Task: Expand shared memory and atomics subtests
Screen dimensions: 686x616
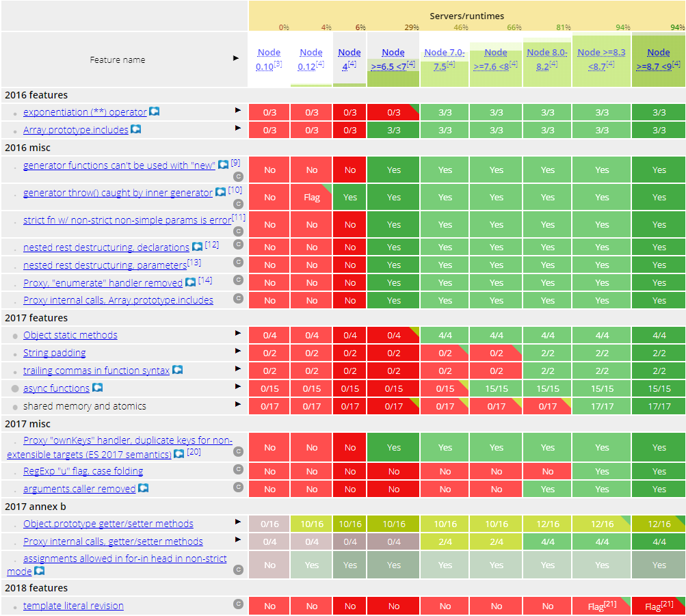Action: point(237,404)
